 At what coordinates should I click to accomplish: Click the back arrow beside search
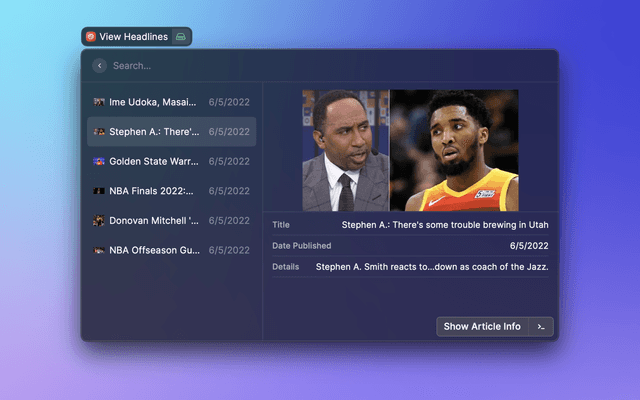(x=99, y=66)
